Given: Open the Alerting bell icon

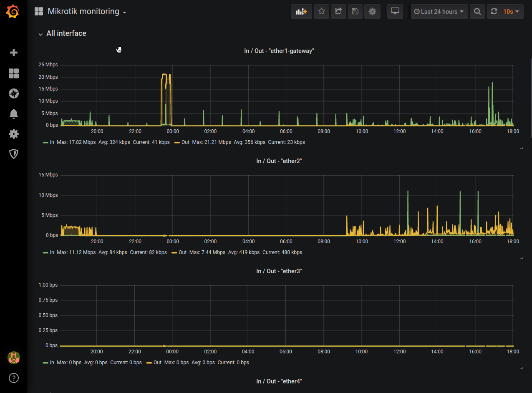Looking at the screenshot, I should 14,113.
